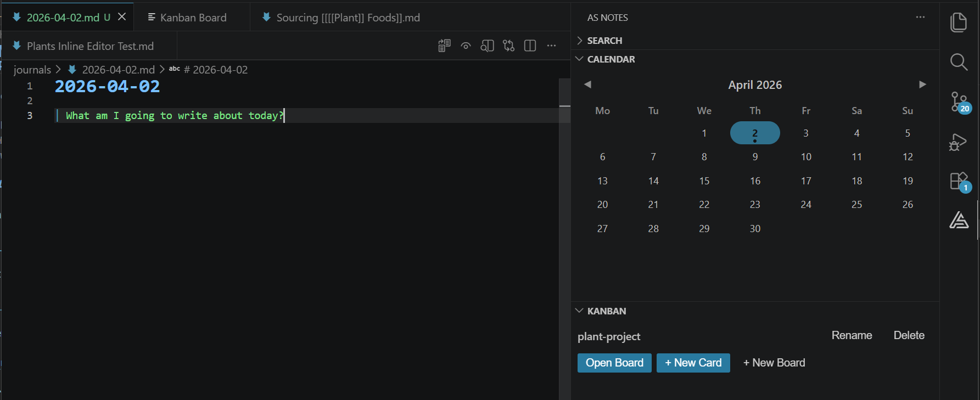Image resolution: width=980 pixels, height=400 pixels.
Task: Open the Extensions view
Action: click(959, 181)
